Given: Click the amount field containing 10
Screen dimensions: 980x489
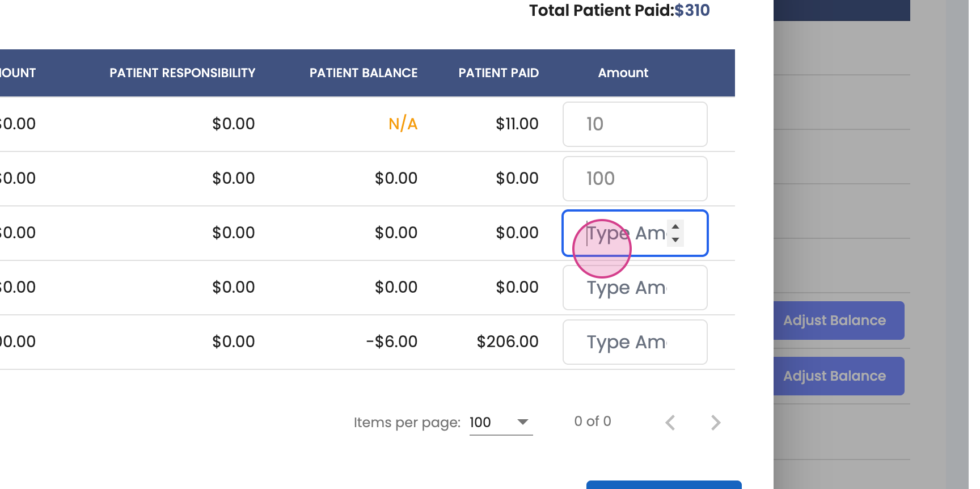Looking at the screenshot, I should (635, 124).
